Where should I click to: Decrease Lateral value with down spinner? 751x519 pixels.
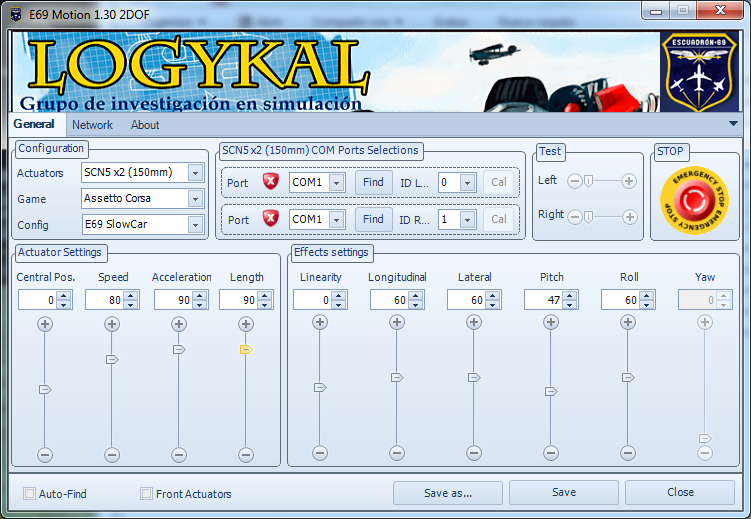(492, 305)
